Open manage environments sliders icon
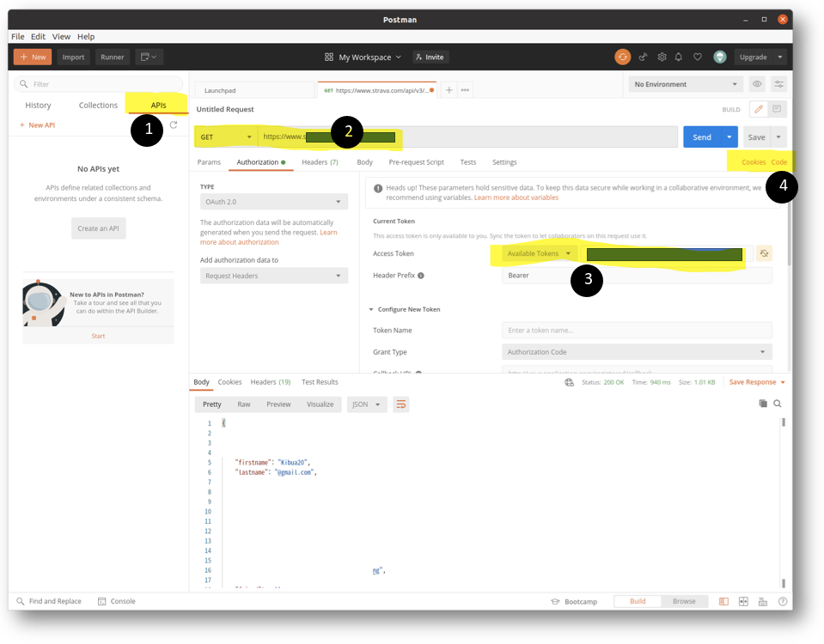The width and height of the screenshot is (824, 644). tap(778, 84)
